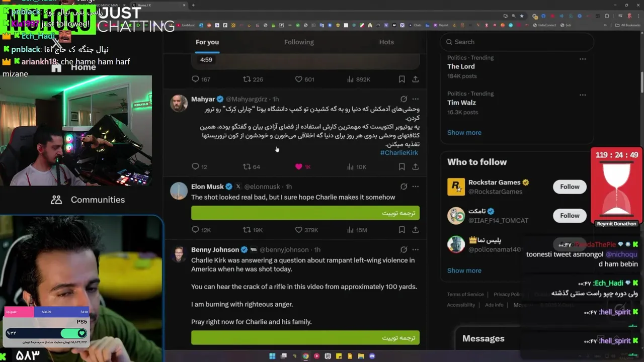
Task: Switch to the Hots tab
Action: point(386,42)
